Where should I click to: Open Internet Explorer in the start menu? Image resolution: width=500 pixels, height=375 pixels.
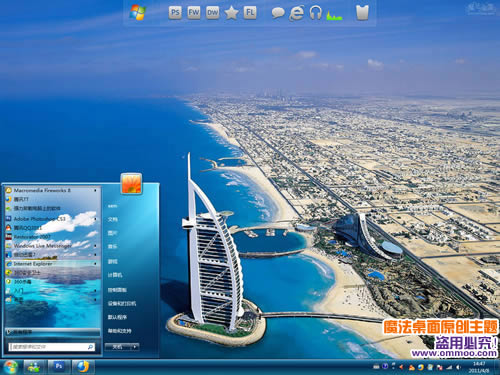tap(52, 264)
